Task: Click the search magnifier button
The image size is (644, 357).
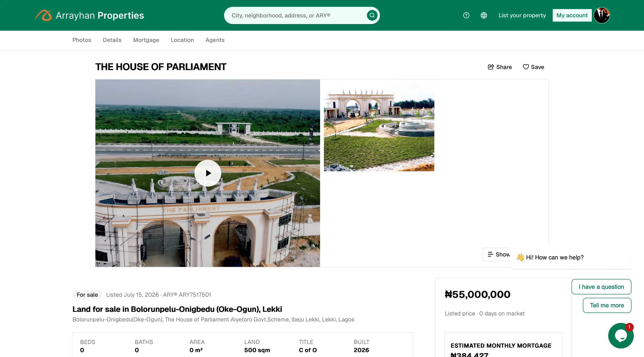Action: coord(372,15)
